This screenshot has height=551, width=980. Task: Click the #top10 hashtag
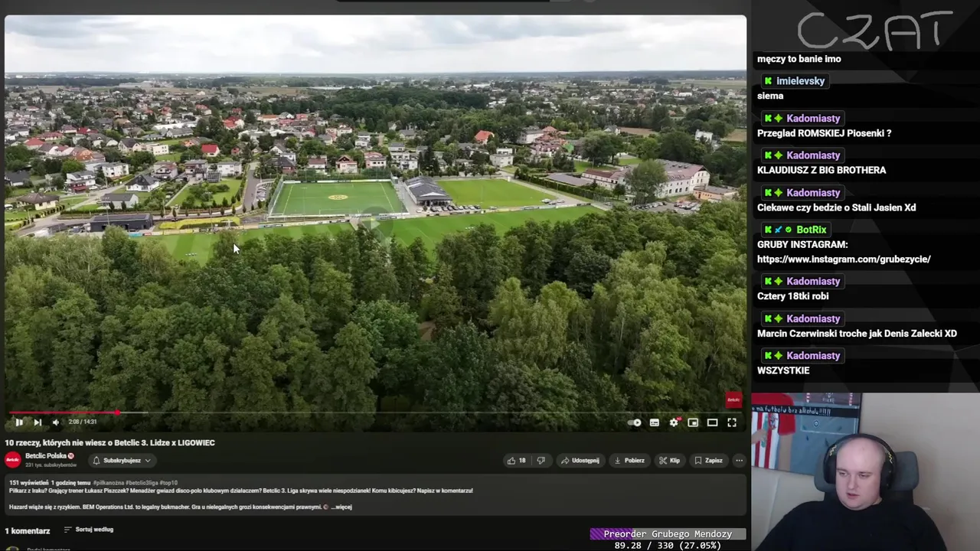point(168,484)
